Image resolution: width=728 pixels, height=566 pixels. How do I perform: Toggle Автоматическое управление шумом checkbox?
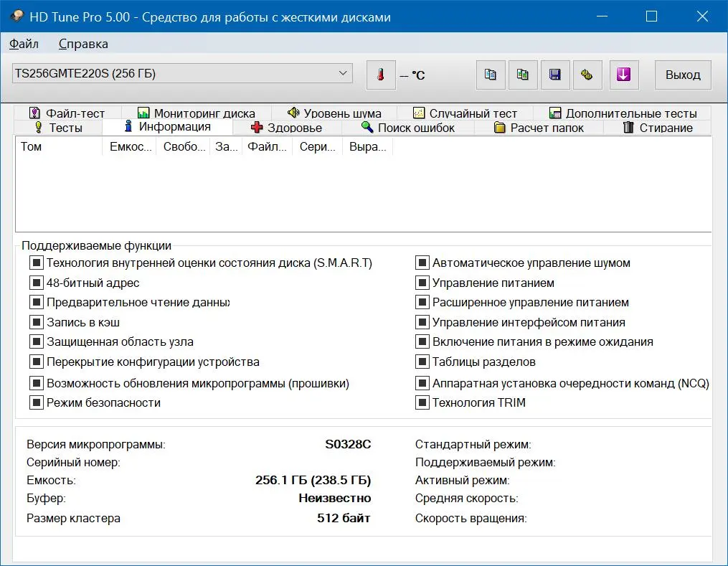[x=422, y=263]
